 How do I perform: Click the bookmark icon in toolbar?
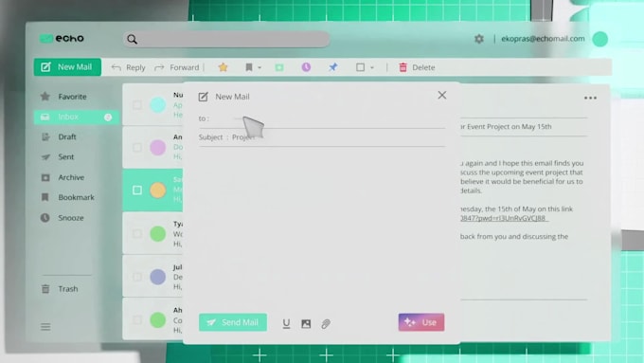point(249,67)
